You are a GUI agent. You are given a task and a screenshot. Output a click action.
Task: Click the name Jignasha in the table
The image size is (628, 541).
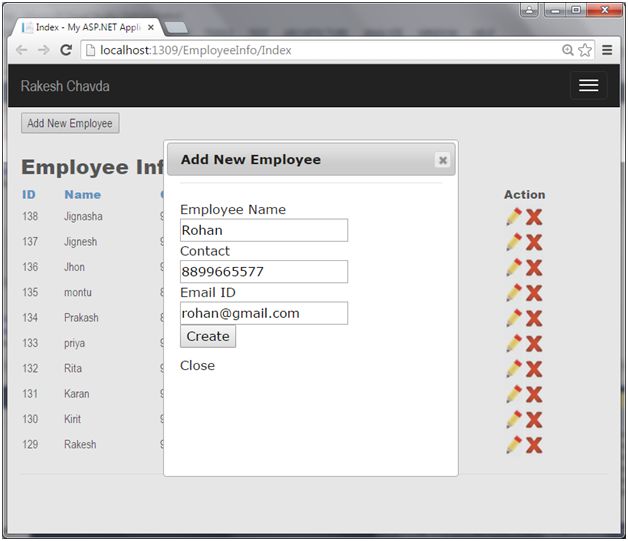[83, 217]
